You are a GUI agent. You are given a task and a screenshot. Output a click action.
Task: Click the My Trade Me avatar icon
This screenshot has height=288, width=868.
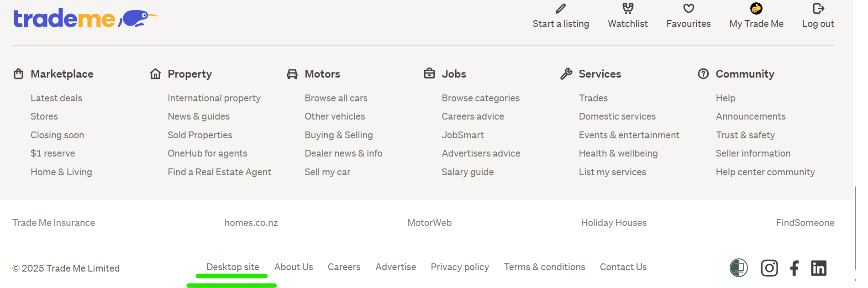pos(756,9)
